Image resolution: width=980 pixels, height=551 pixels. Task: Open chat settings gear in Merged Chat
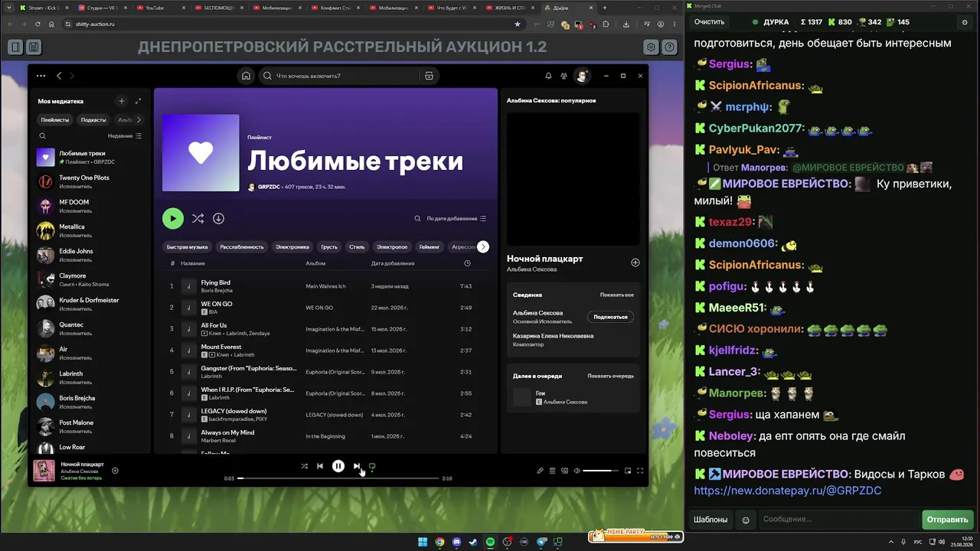[x=964, y=22]
